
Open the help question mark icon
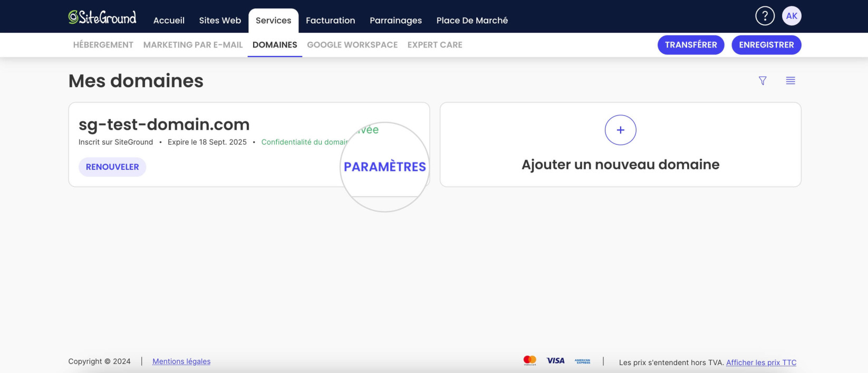click(x=765, y=16)
